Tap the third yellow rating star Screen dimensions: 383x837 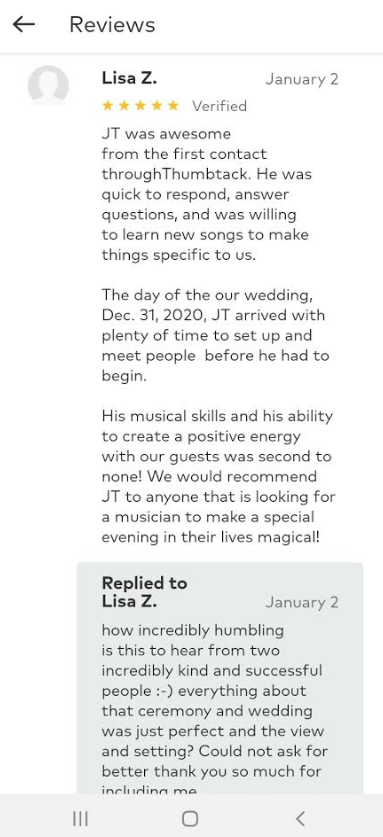[140, 106]
